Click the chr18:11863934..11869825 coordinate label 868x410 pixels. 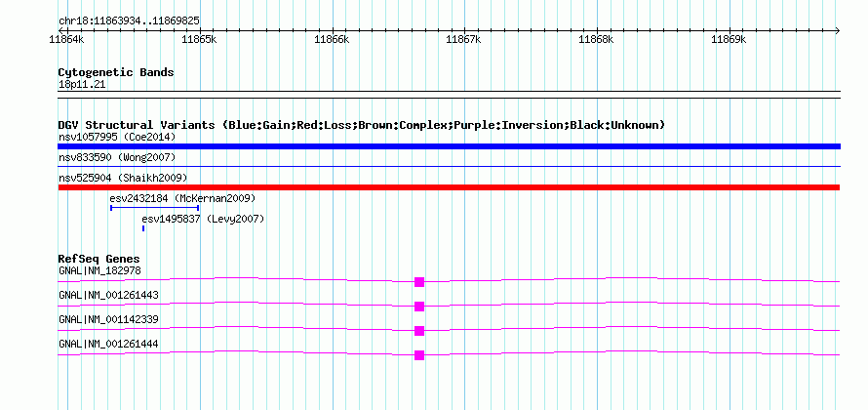(129, 21)
